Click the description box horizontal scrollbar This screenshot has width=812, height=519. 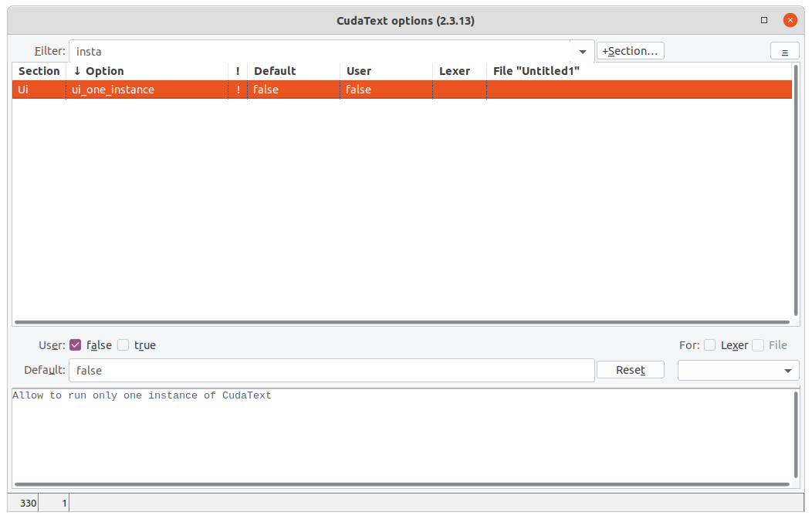(402, 484)
